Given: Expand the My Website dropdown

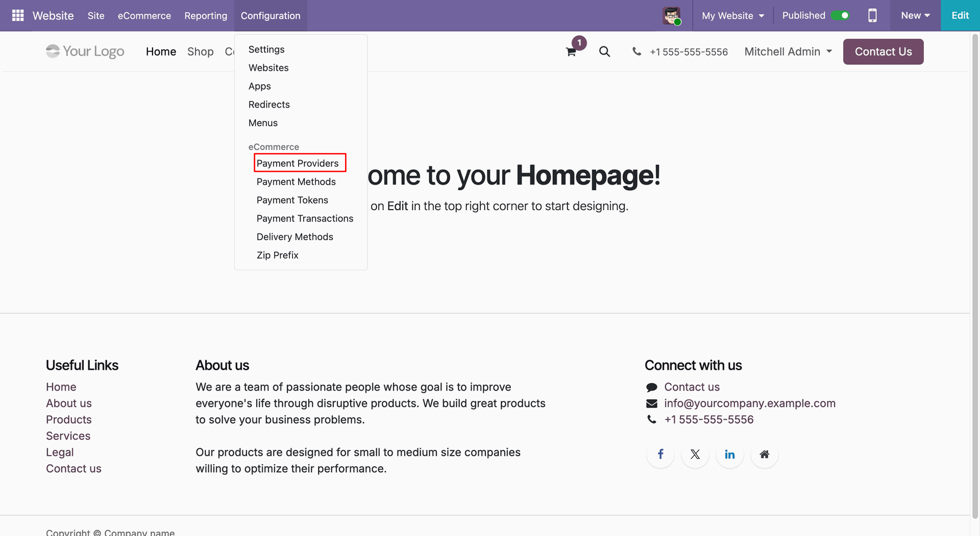Looking at the screenshot, I should [733, 15].
